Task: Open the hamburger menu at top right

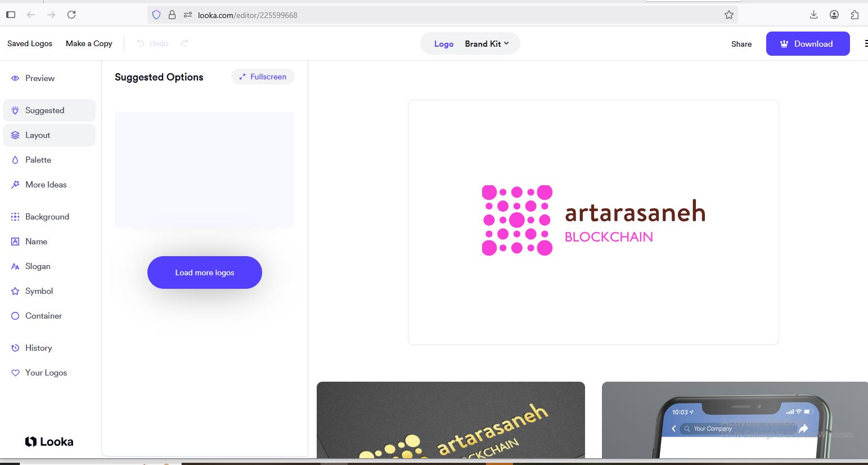Action: click(866, 44)
